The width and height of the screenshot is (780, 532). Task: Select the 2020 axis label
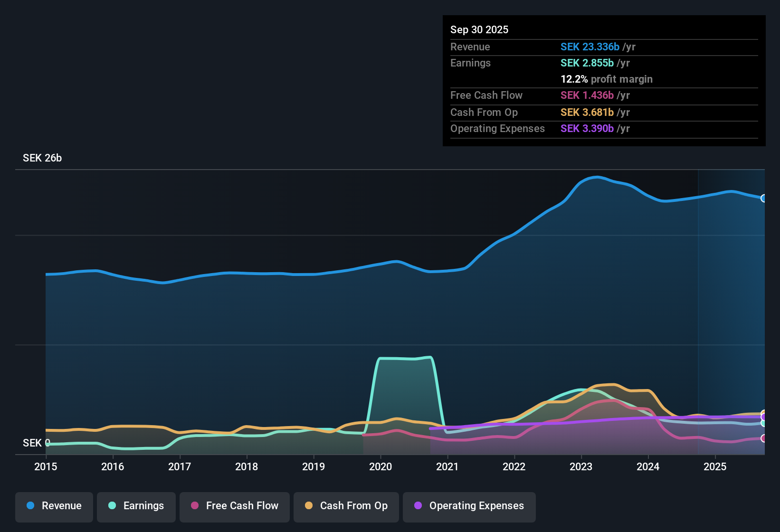(380, 467)
